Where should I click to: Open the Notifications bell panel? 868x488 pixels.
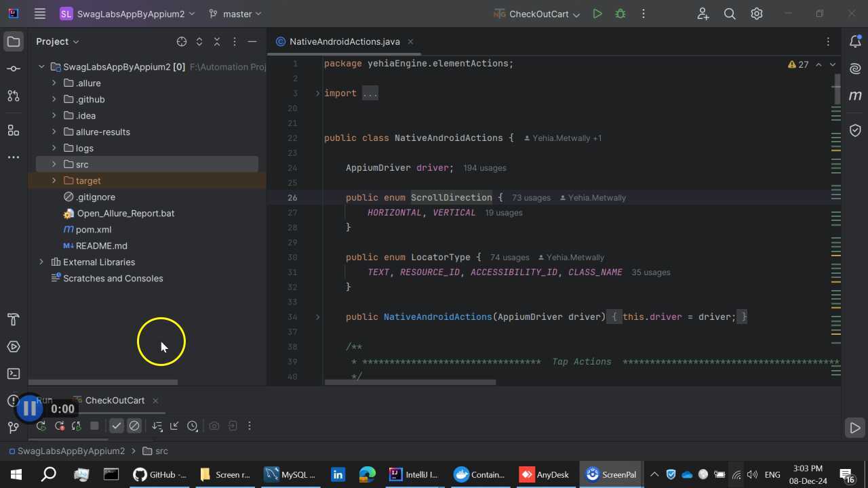pyautogui.click(x=855, y=41)
